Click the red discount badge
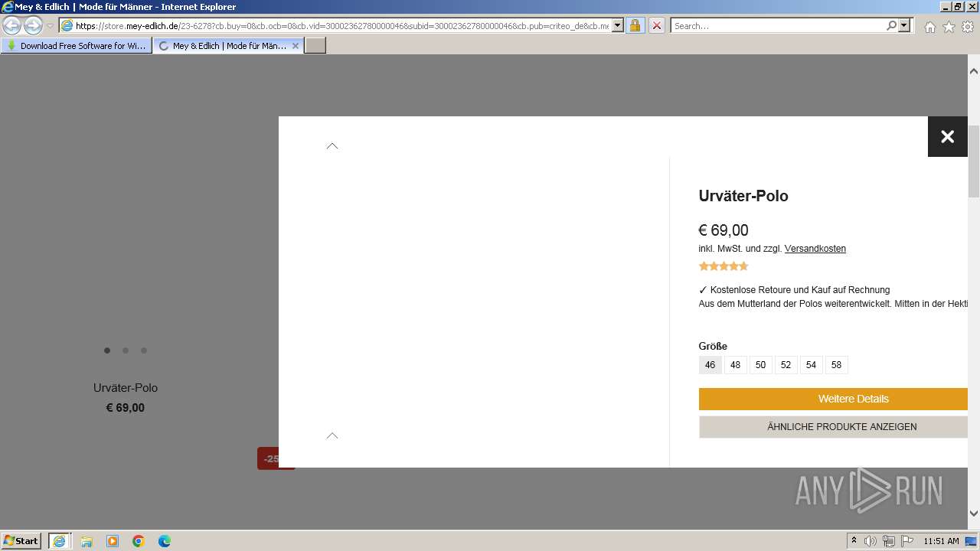980x551 pixels. point(268,458)
